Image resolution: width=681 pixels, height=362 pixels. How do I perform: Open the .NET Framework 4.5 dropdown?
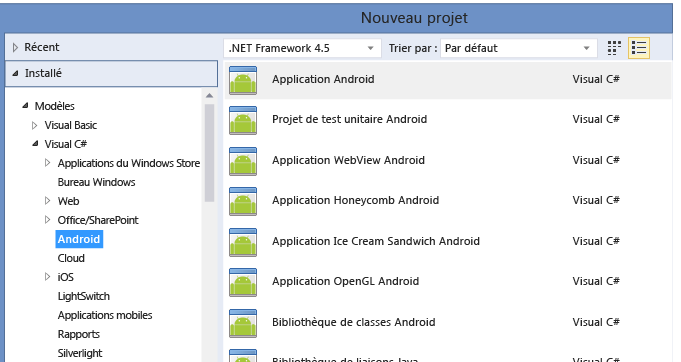coord(302,48)
